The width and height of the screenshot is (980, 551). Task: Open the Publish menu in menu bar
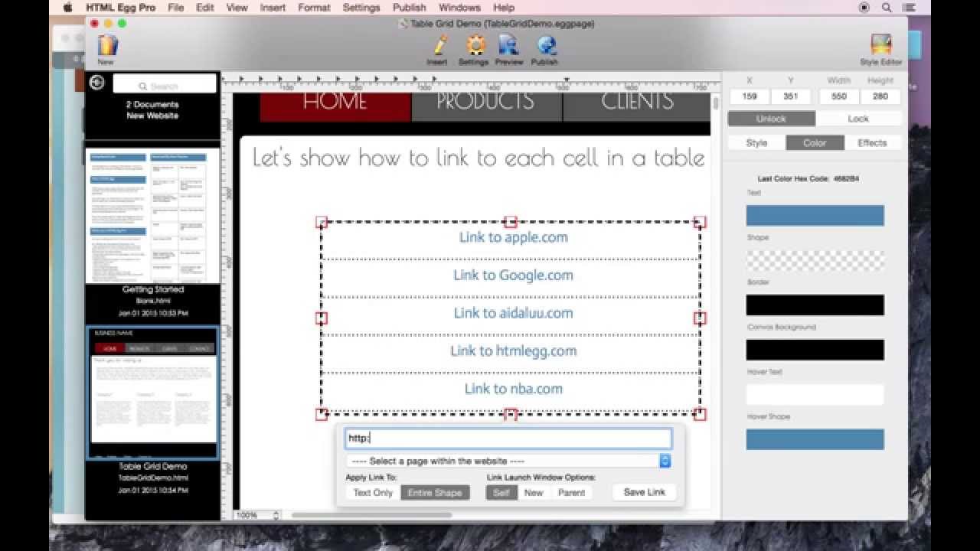409,8
